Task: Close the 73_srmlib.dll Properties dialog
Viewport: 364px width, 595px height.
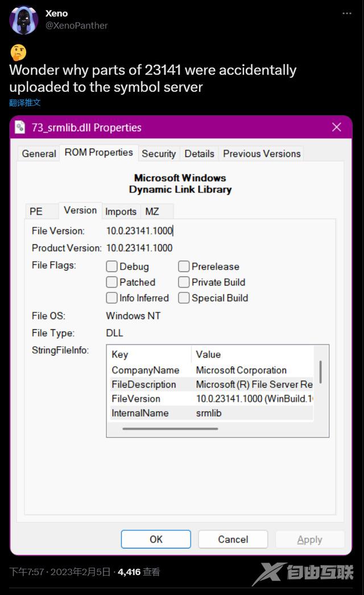Action: coord(336,127)
